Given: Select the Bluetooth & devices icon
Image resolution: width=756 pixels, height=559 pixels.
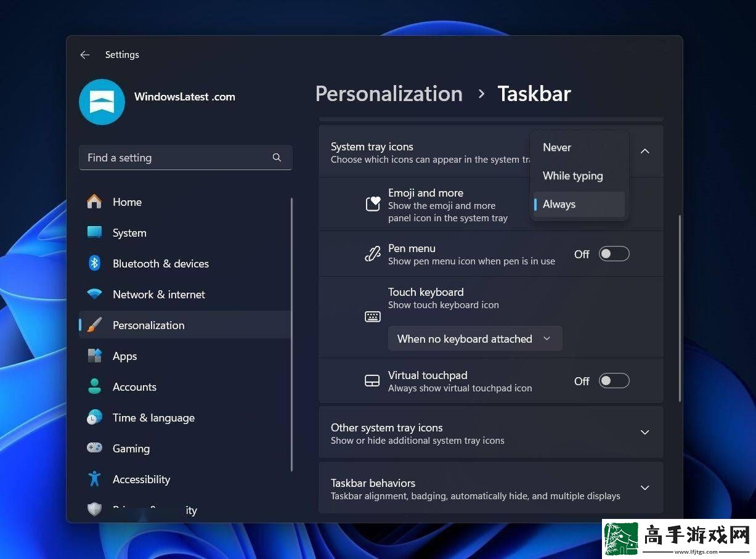Looking at the screenshot, I should tap(94, 264).
